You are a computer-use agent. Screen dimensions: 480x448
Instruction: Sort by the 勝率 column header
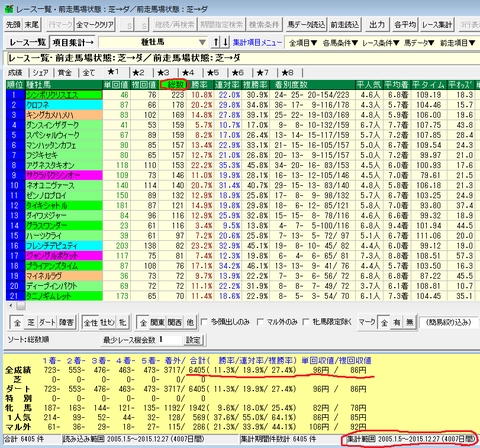[x=200, y=85]
